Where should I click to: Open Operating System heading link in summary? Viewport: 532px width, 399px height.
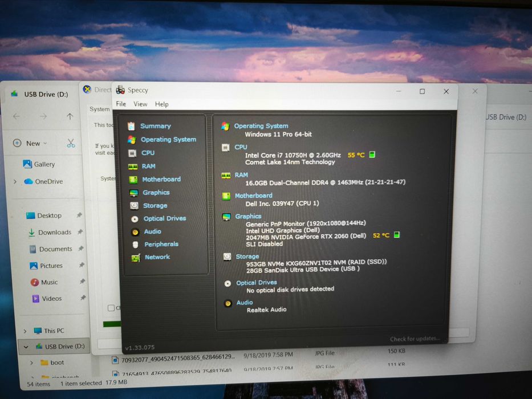click(x=261, y=126)
